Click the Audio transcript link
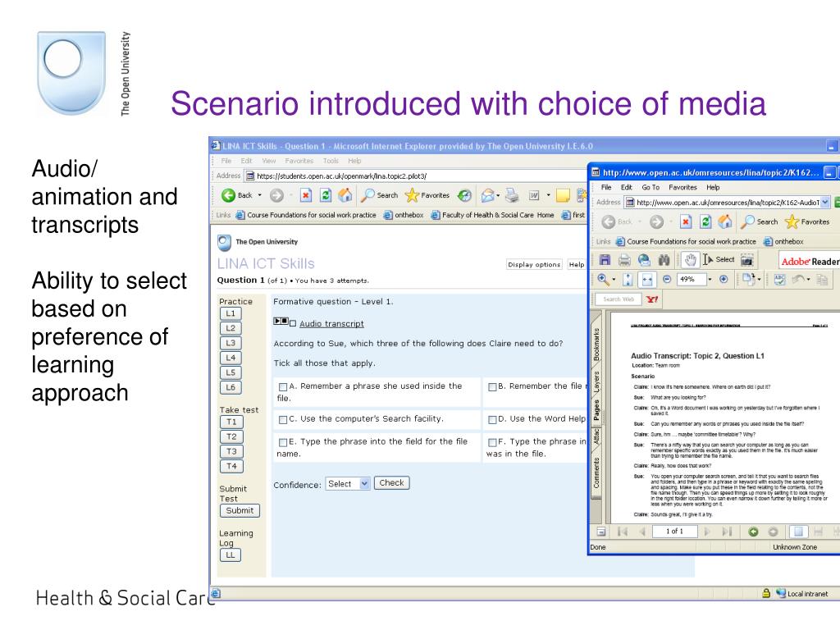840x630 pixels. tap(331, 323)
